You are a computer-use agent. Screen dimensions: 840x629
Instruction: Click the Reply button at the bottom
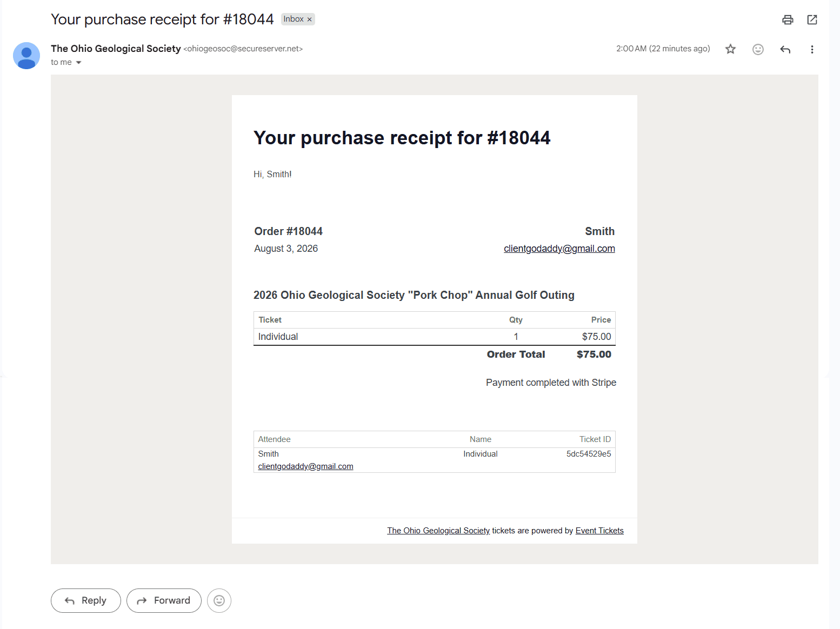click(x=86, y=600)
